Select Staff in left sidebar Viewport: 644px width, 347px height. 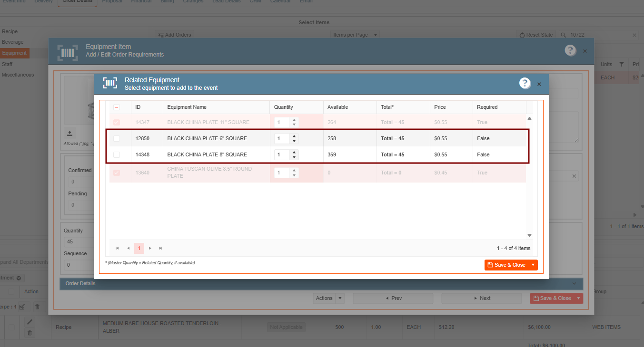point(7,64)
